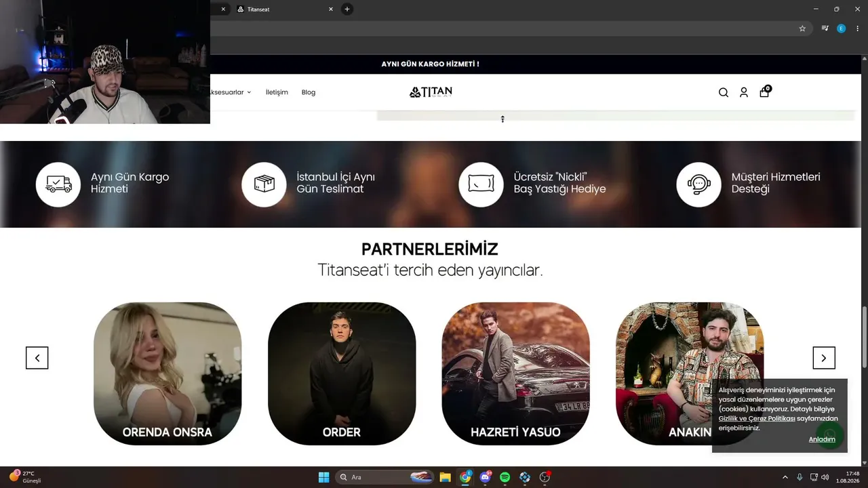Click the pillow icon for Baş Yastığı Hediye
This screenshot has height=488, width=868.
(x=481, y=184)
